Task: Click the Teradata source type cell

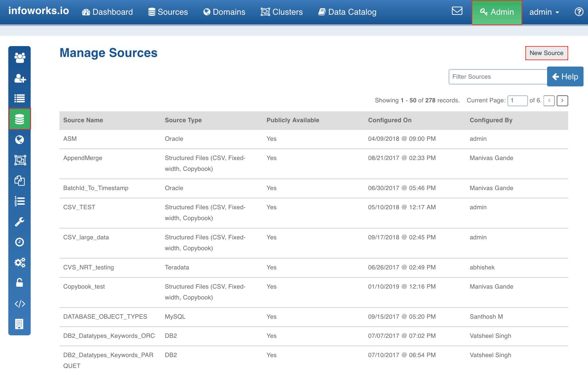Action: point(177,267)
